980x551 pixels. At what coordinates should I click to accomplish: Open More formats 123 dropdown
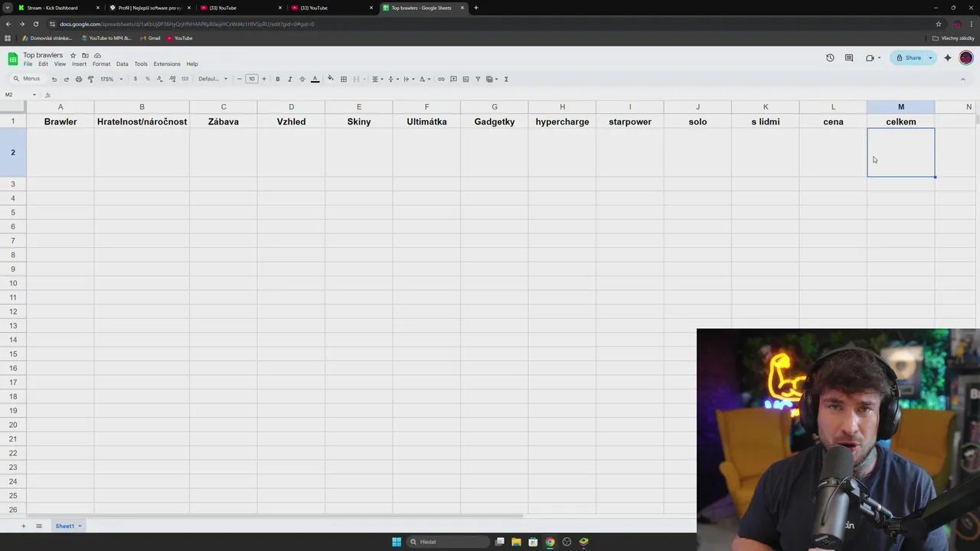tap(185, 79)
